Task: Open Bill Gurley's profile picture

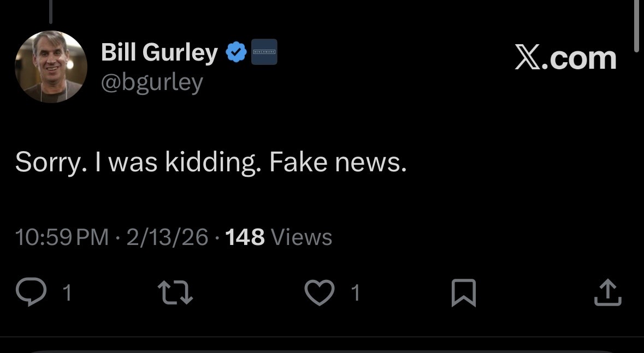Action: coord(51,67)
